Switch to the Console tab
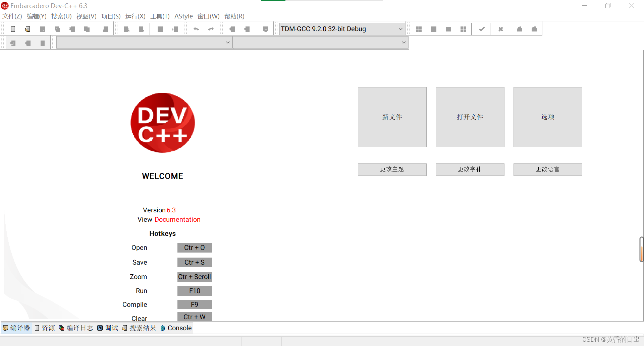 coord(176,328)
